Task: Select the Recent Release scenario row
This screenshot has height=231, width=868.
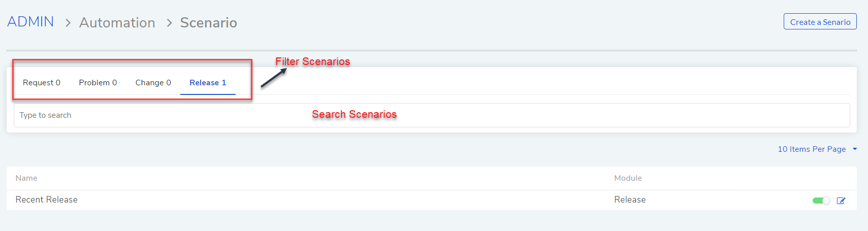Action: [x=432, y=200]
